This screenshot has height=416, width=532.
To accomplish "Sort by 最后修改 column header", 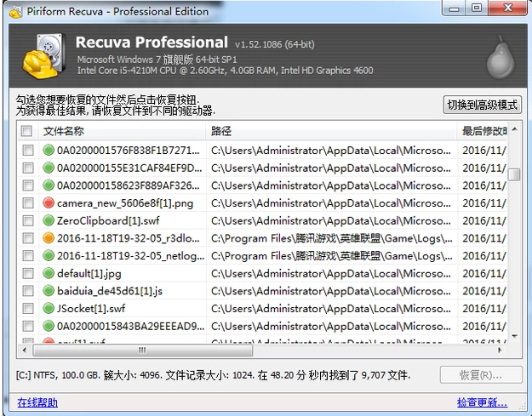I will coord(482,131).
